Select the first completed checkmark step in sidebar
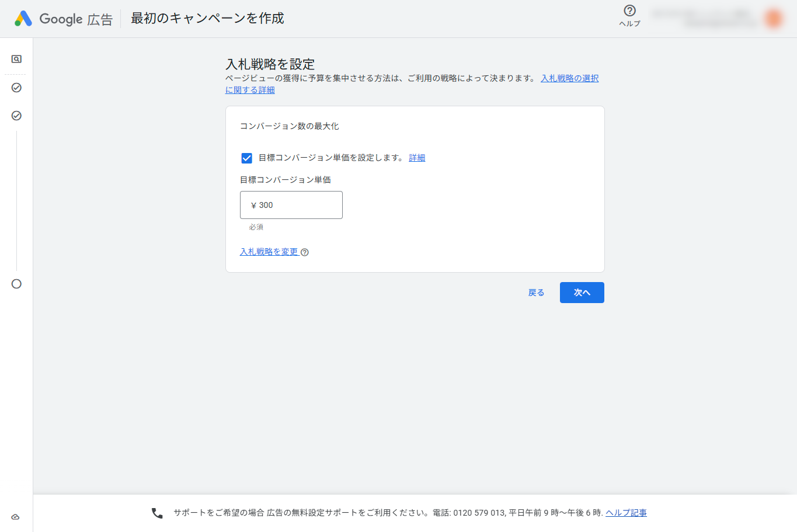 16,88
